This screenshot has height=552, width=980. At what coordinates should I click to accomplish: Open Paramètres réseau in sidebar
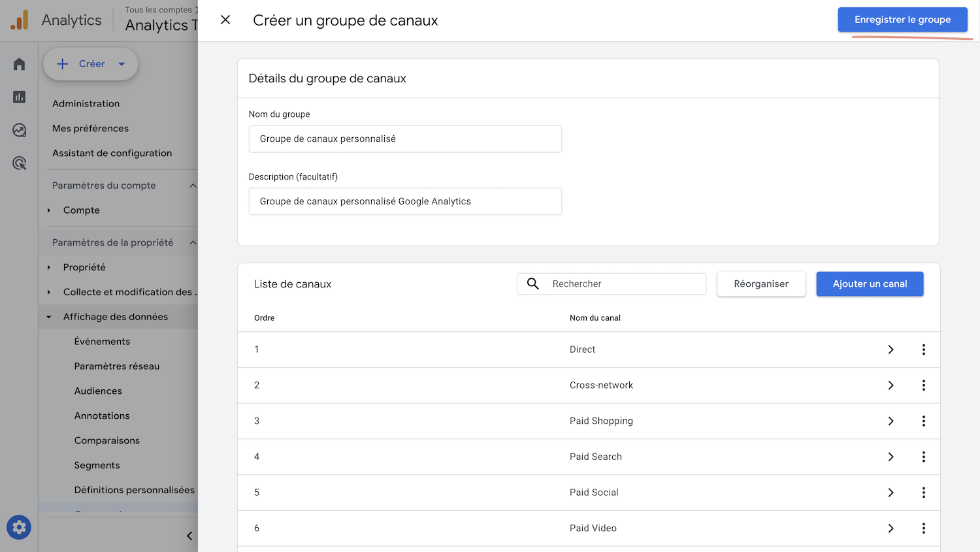point(116,366)
